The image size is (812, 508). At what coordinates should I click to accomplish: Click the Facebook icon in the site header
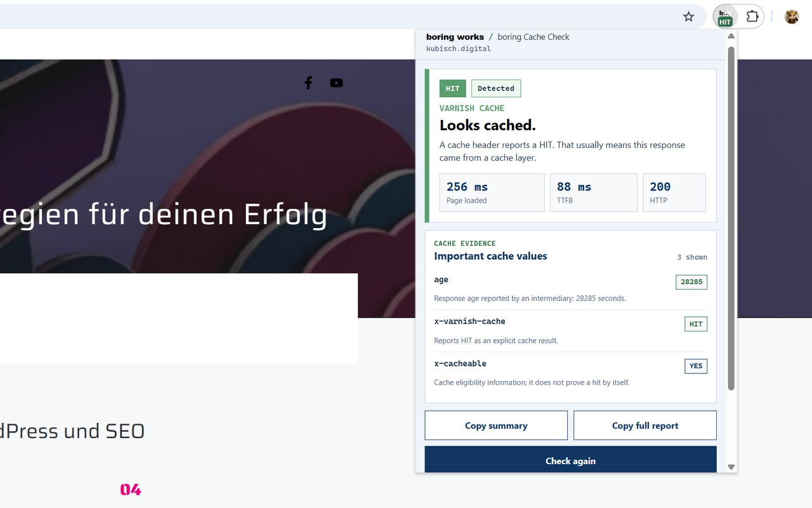(308, 83)
